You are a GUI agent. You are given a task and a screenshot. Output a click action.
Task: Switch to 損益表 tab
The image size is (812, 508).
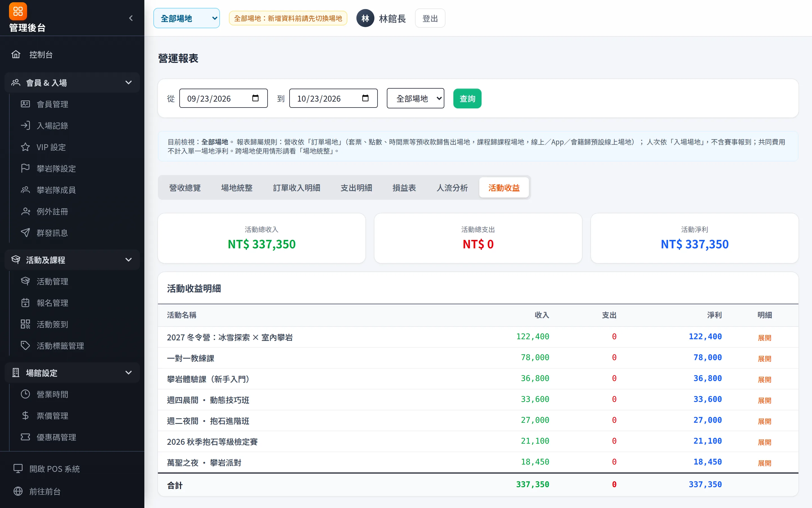coord(404,188)
